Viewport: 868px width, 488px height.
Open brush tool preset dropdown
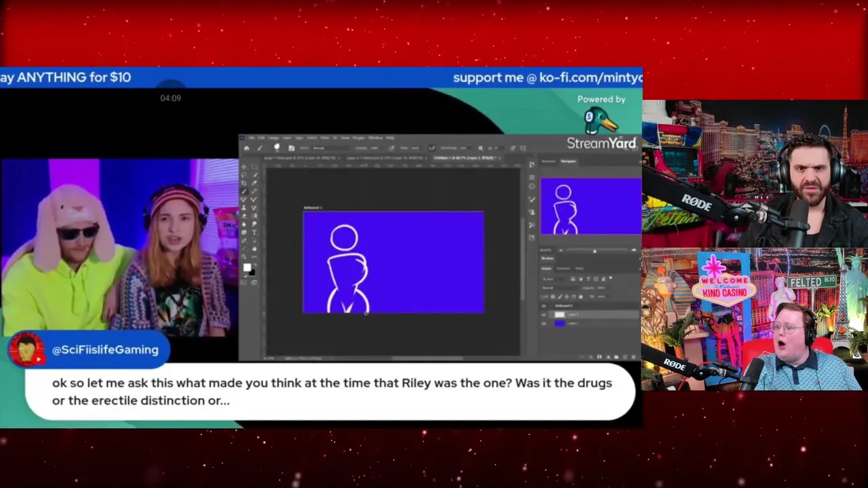coord(260,148)
